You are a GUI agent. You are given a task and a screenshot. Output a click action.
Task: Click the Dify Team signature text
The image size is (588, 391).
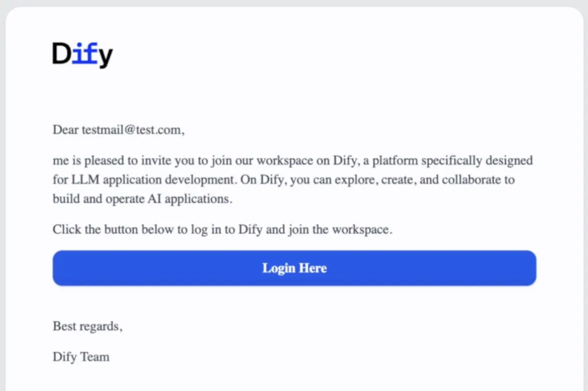coord(81,356)
